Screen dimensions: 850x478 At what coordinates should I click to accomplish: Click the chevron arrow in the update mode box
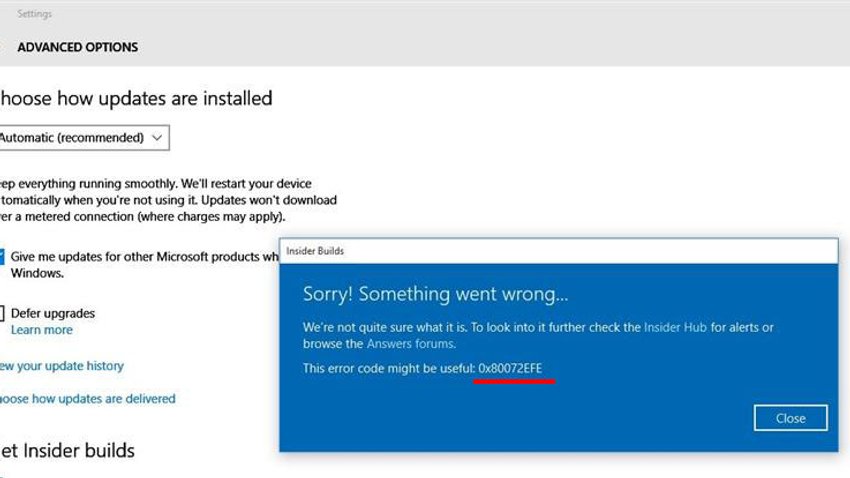pyautogui.click(x=157, y=138)
